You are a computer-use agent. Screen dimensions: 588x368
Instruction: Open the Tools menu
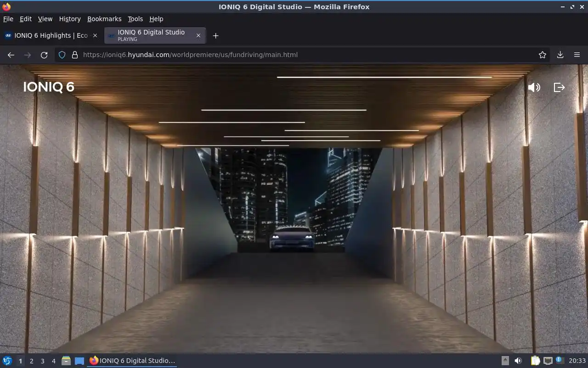(x=136, y=19)
